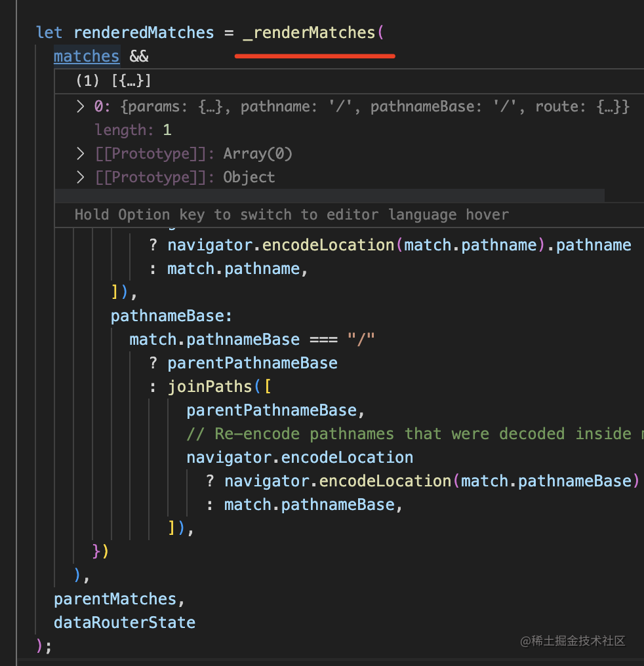
Task: Click the ": match.pathname," line
Action: [228, 269]
